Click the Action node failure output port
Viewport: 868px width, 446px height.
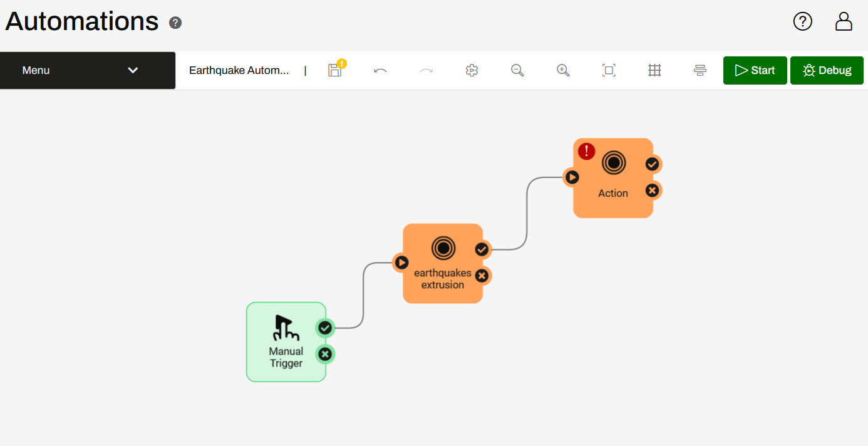click(x=652, y=190)
